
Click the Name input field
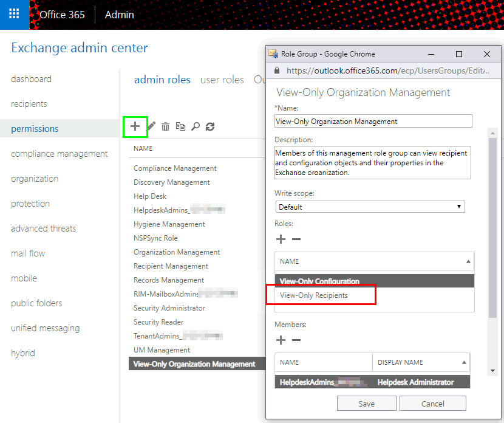click(373, 122)
